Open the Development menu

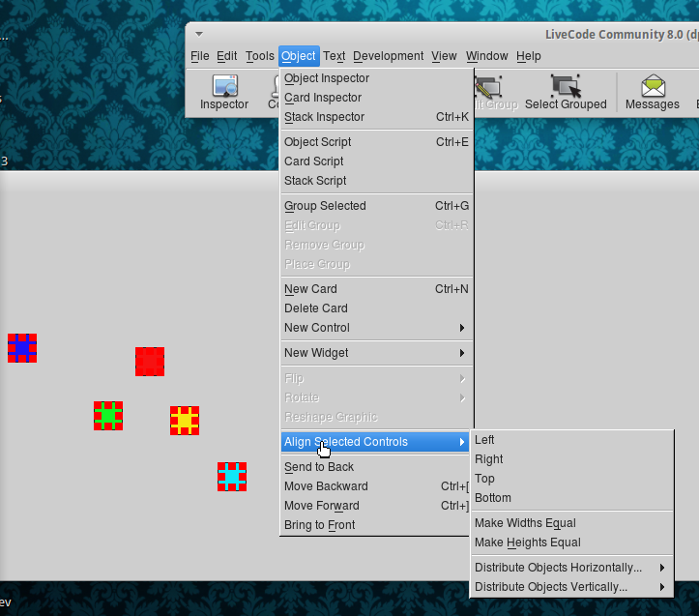click(x=389, y=56)
